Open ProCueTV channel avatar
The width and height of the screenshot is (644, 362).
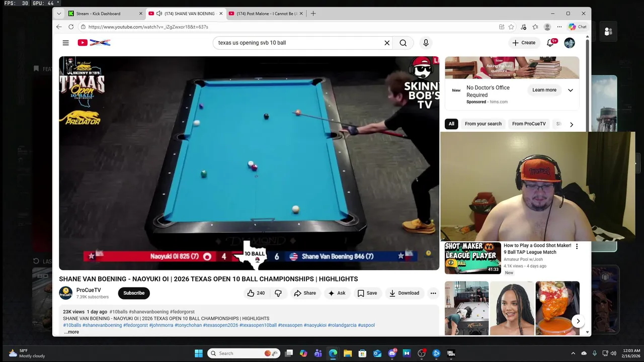(66, 293)
